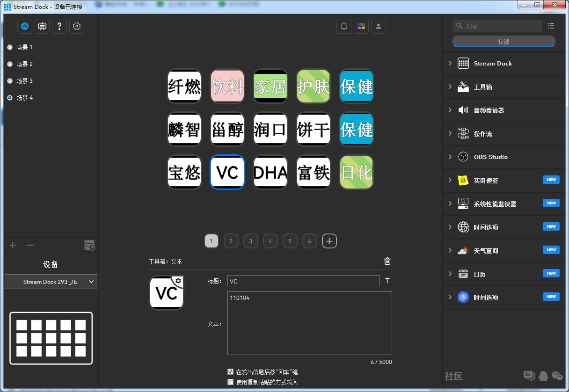
Task: Delete key with the trash icon
Action: (387, 261)
